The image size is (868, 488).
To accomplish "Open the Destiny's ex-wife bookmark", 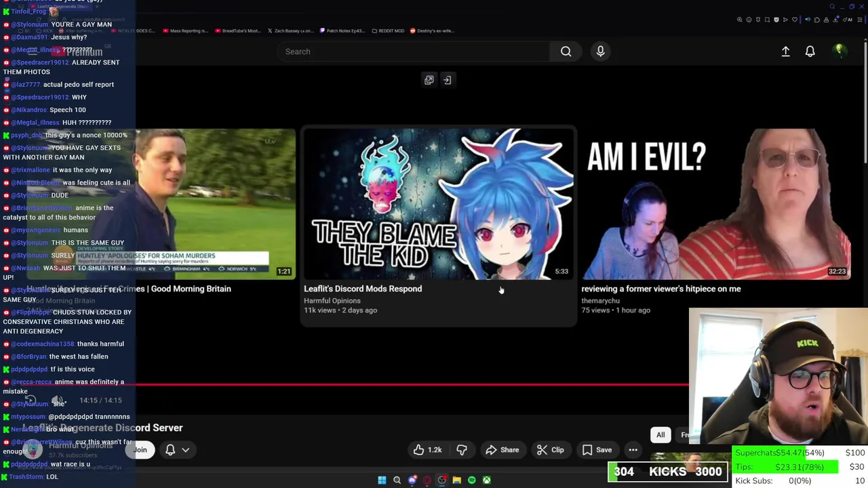I will (432, 30).
